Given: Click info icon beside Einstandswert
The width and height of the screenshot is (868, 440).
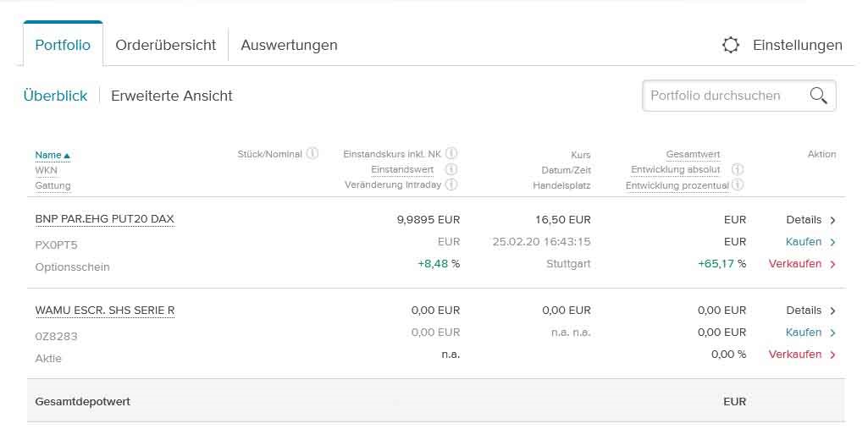Looking at the screenshot, I should [x=451, y=169].
